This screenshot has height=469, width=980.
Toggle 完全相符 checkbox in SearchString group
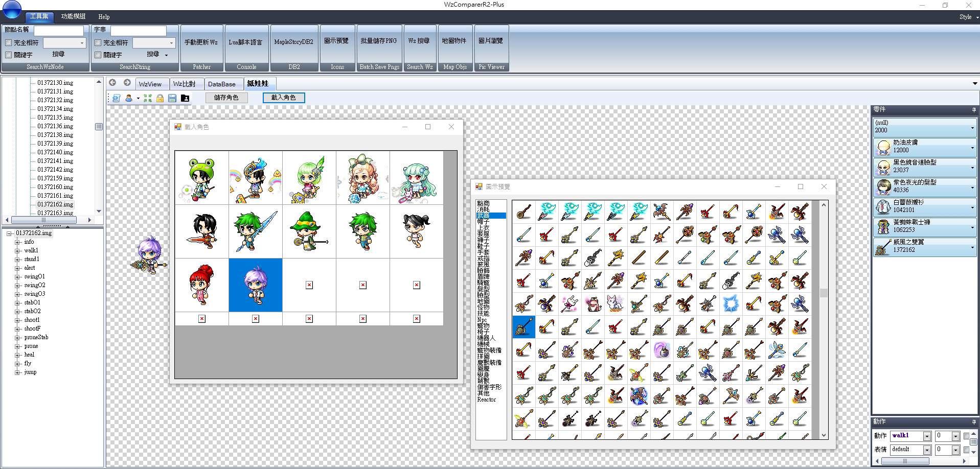click(x=98, y=43)
